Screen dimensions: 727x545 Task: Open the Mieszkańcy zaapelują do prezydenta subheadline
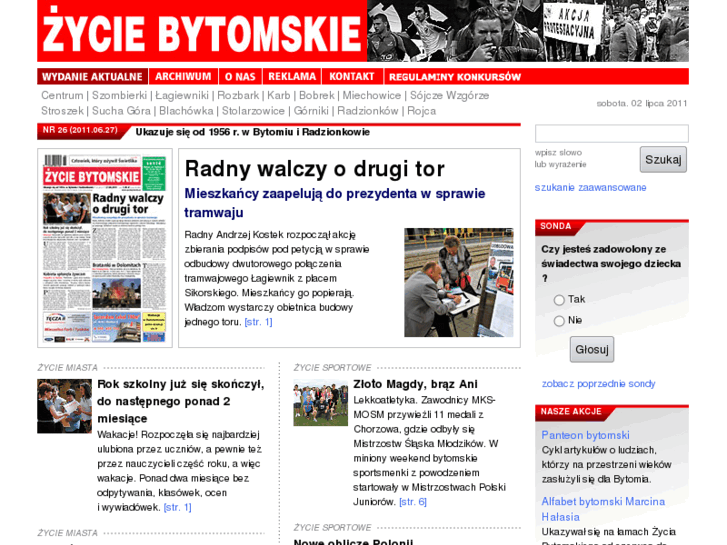click(x=335, y=203)
